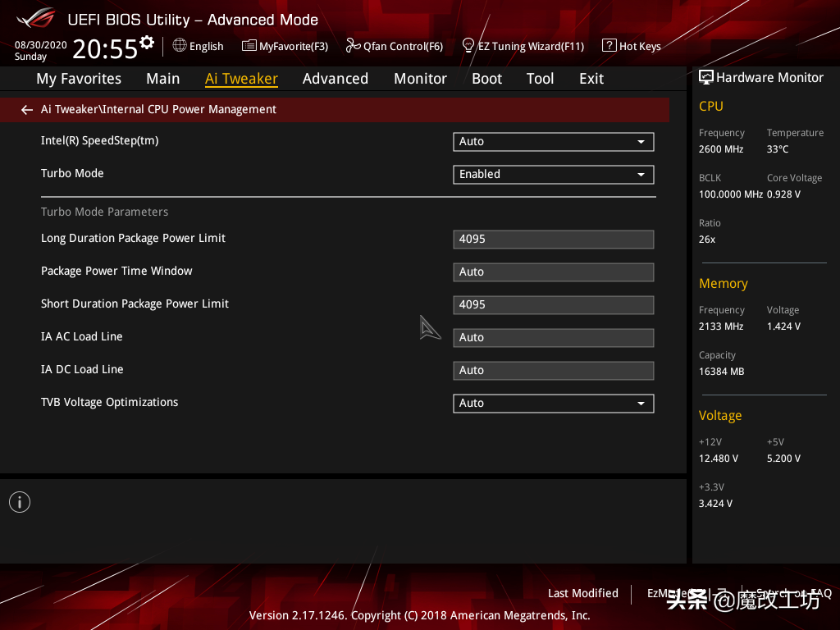Click Memory frequency value 2133 MHz
Screen dimensions: 840x630
point(721,326)
